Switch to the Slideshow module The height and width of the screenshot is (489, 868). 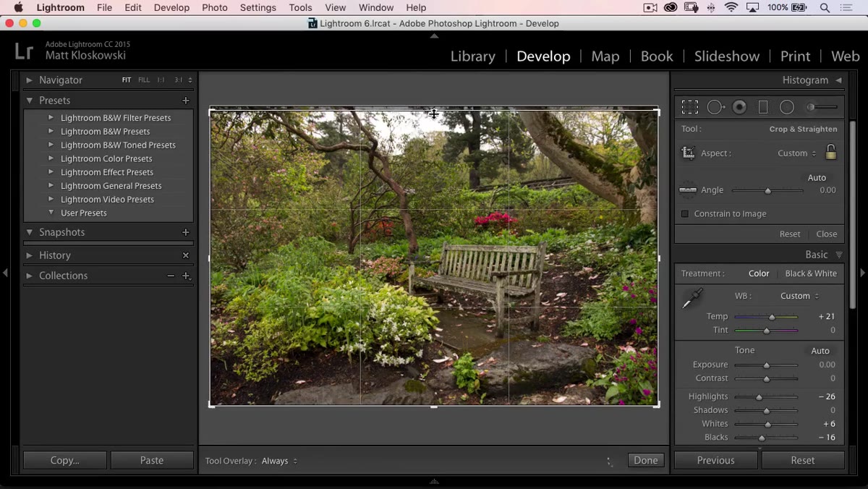(727, 56)
